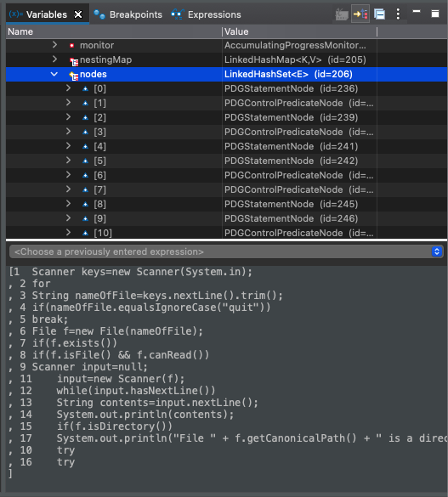Minimize the Variables view panel

[417, 11]
